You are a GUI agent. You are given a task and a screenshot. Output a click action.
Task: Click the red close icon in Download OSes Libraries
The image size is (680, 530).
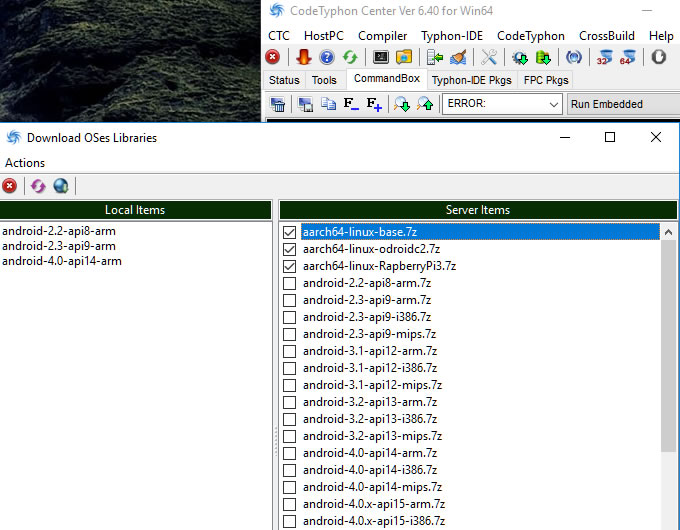(x=10, y=186)
